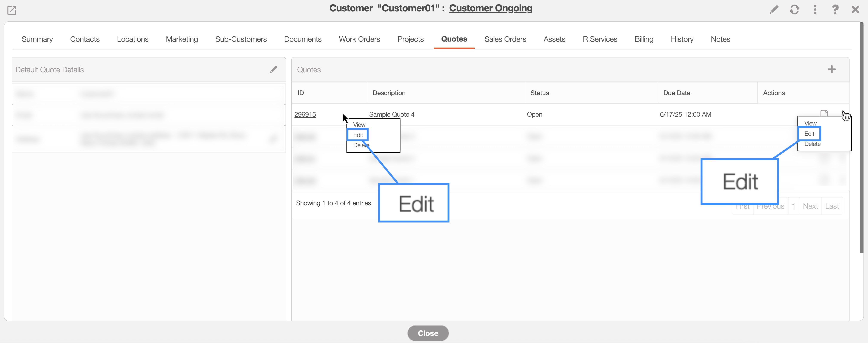This screenshot has width=868, height=343.
Task: Click the pencil edit icon in title bar
Action: click(774, 9)
